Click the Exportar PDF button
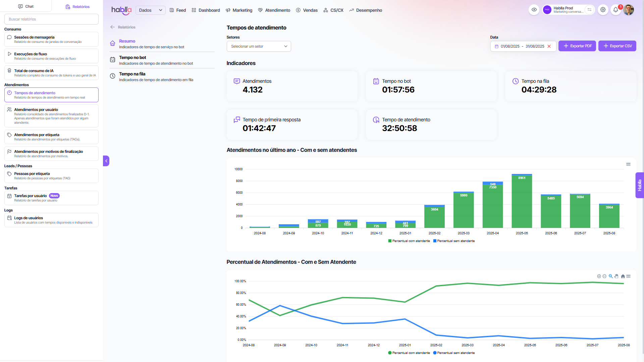The width and height of the screenshot is (644, 362). click(x=577, y=46)
